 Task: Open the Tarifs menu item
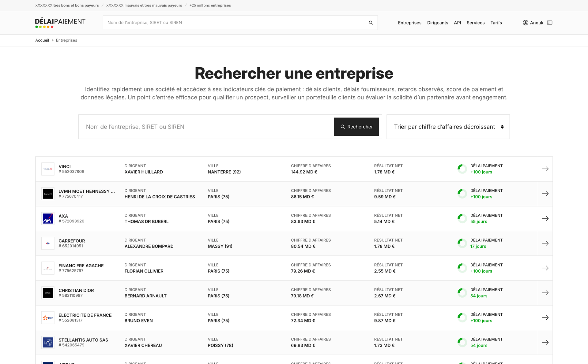pyautogui.click(x=496, y=23)
